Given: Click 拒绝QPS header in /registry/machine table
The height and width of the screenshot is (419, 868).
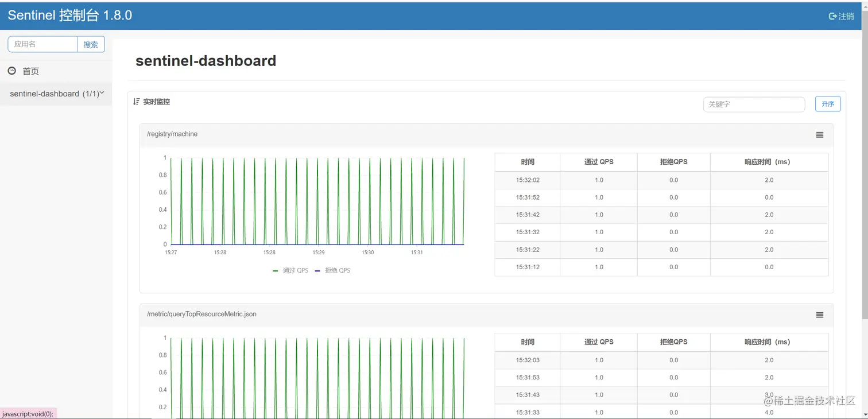Looking at the screenshot, I should click(x=673, y=162).
